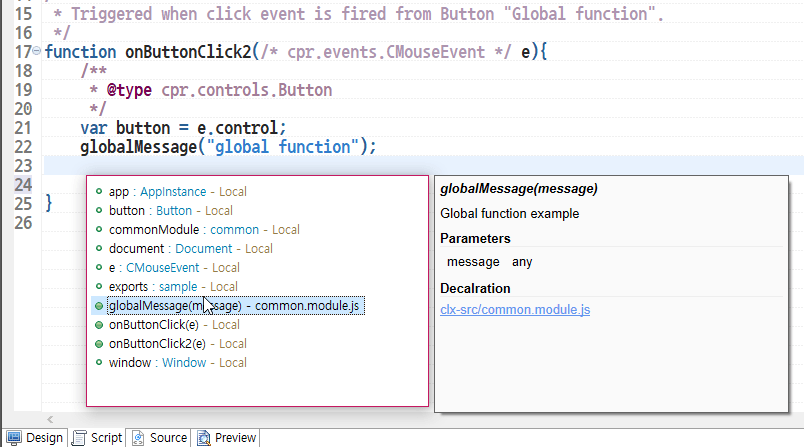The width and height of the screenshot is (804, 447).
Task: Click the Script tab icon
Action: click(79, 438)
